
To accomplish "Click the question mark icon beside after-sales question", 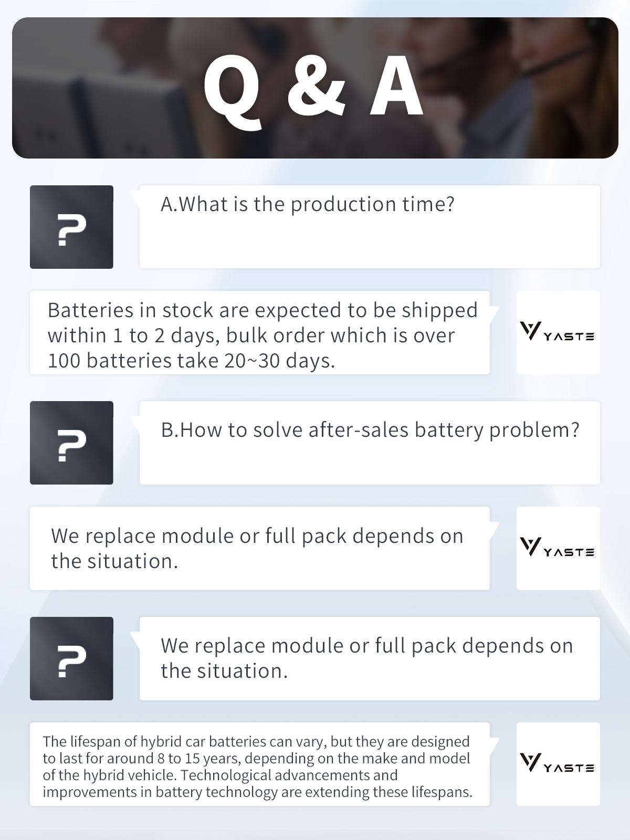I will (71, 443).
